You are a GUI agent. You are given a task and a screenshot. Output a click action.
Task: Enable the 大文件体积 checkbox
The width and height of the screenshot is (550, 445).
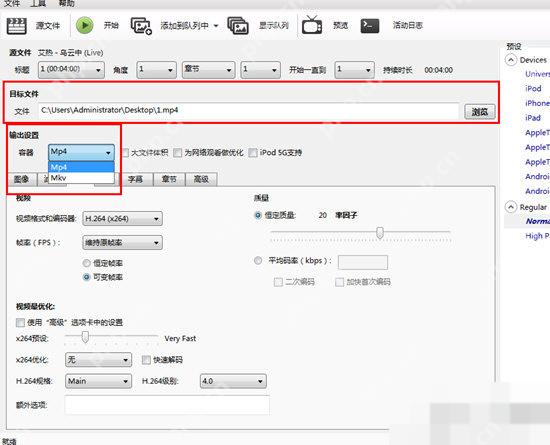coord(125,153)
